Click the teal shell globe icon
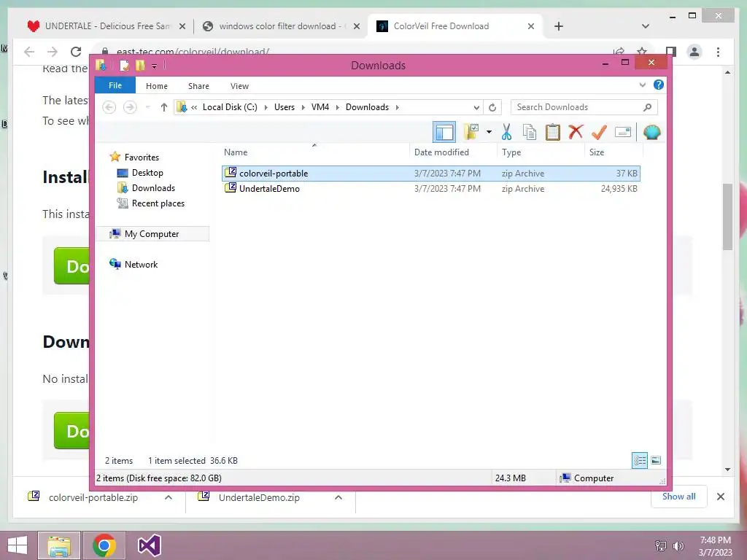 pyautogui.click(x=651, y=132)
